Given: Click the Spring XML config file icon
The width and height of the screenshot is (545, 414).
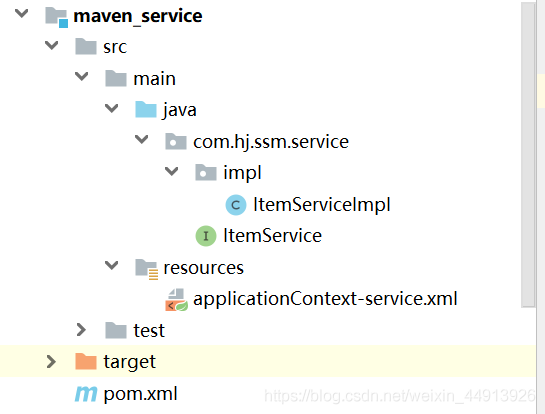Looking at the screenshot, I should click(x=176, y=300).
